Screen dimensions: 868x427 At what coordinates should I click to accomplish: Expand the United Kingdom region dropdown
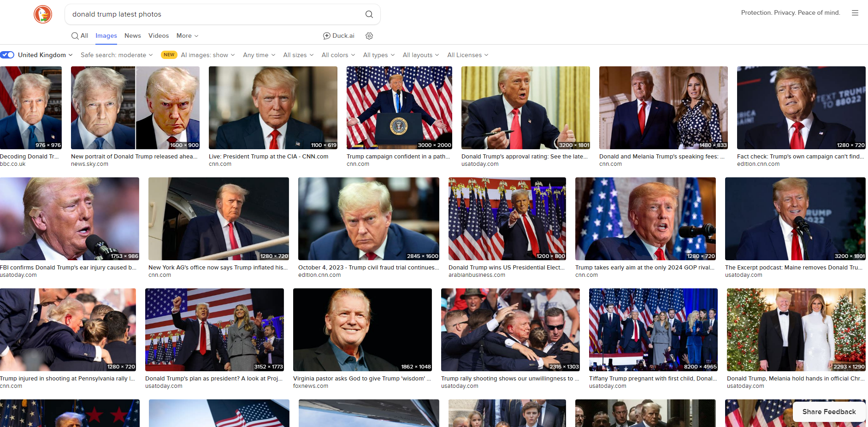(x=45, y=55)
